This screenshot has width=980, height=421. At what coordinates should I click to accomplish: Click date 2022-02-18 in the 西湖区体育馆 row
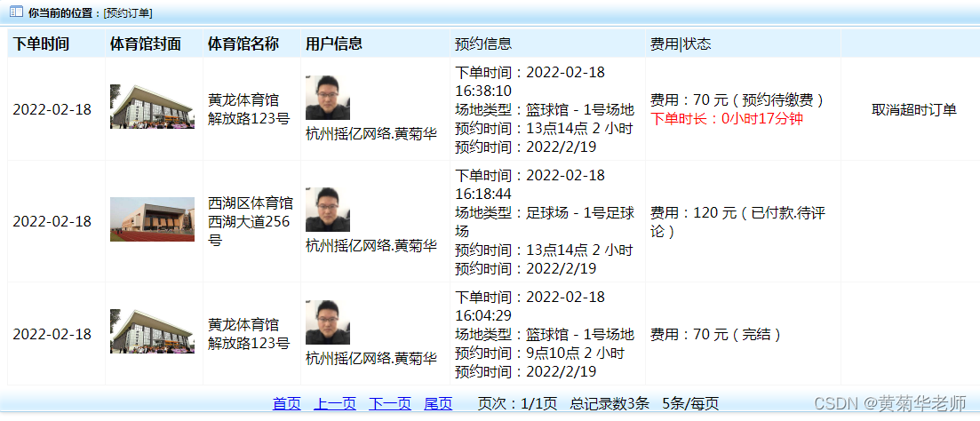click(x=52, y=222)
